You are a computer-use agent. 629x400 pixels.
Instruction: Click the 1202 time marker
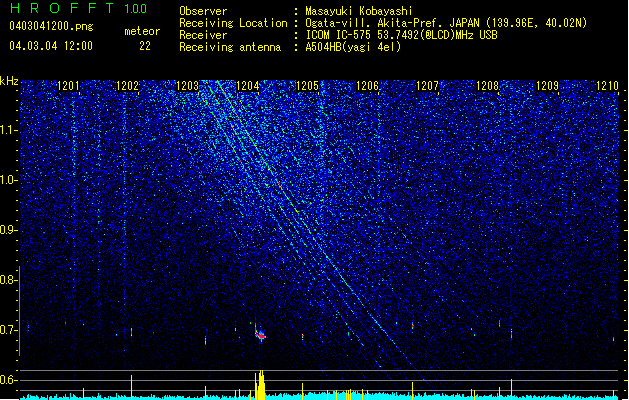coord(127,86)
